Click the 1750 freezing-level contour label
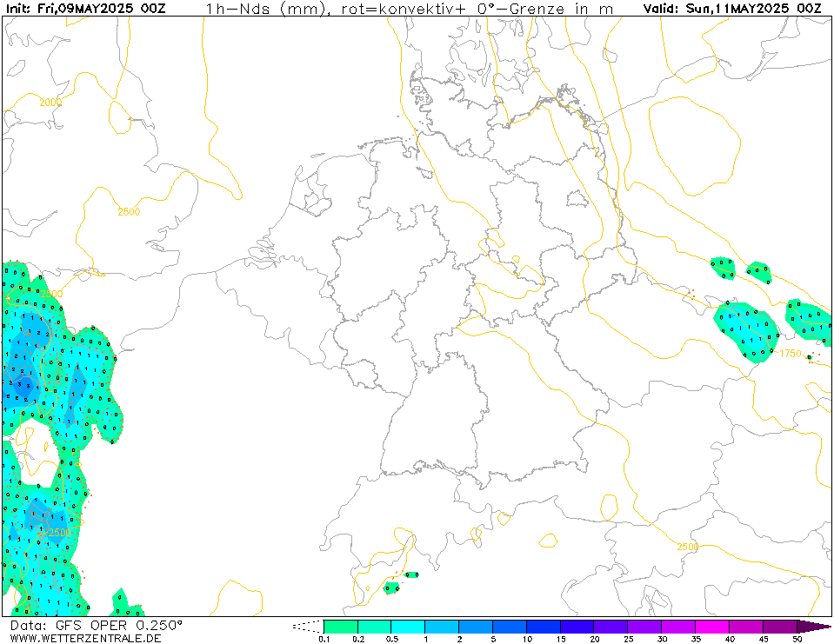 pyautogui.click(x=791, y=354)
